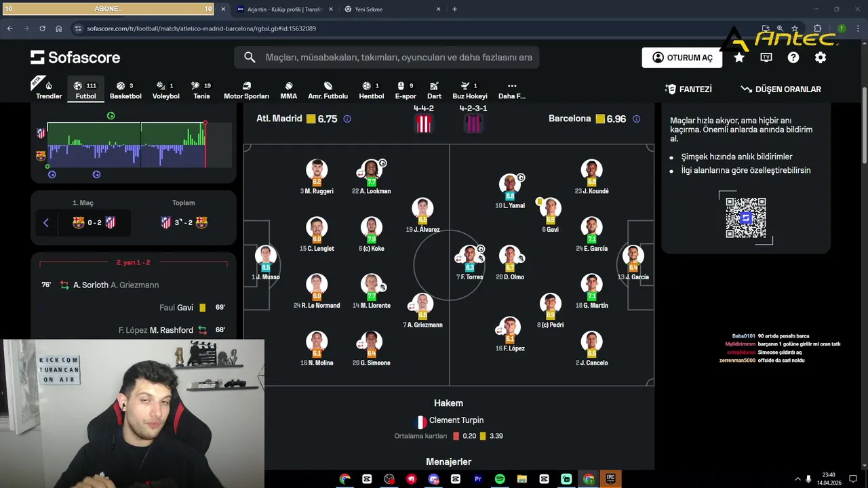Image resolution: width=868 pixels, height=488 pixels.
Task: Open Spotify from the taskbar
Action: (x=500, y=479)
